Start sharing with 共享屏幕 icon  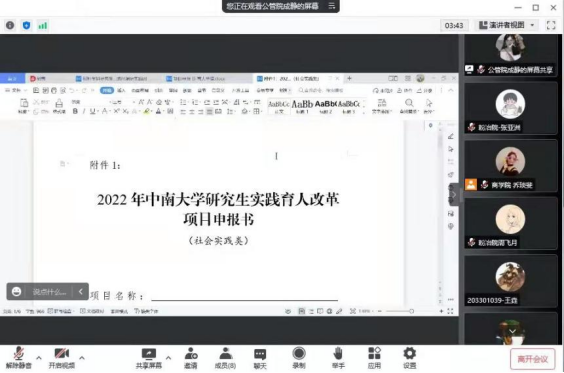pyautogui.click(x=149, y=358)
